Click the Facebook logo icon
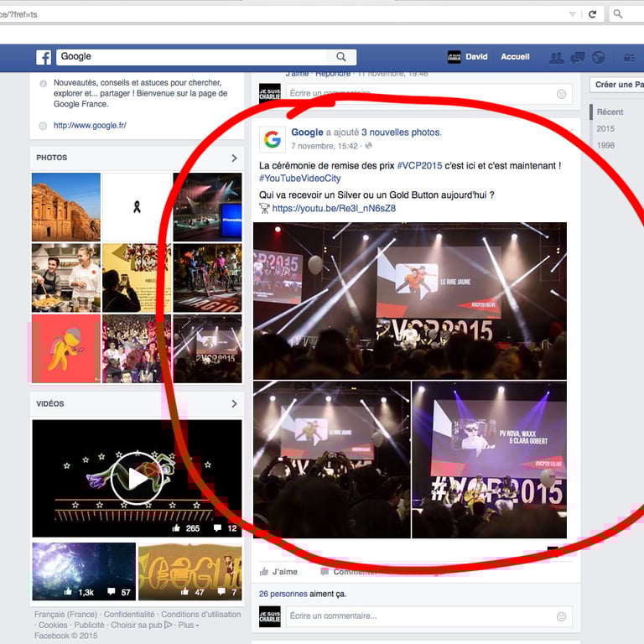 [44, 57]
